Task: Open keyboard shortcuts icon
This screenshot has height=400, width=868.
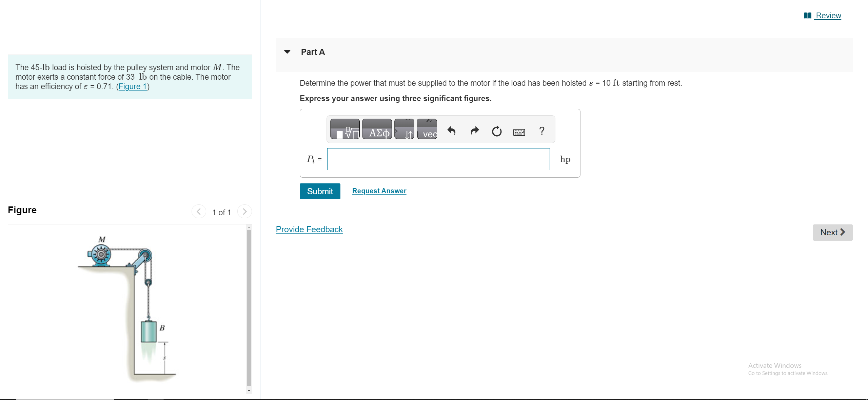Action: pos(519,132)
